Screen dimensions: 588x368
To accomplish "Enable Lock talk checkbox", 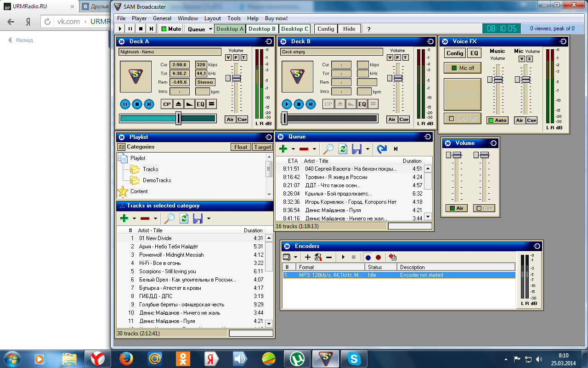I will coord(463,119).
